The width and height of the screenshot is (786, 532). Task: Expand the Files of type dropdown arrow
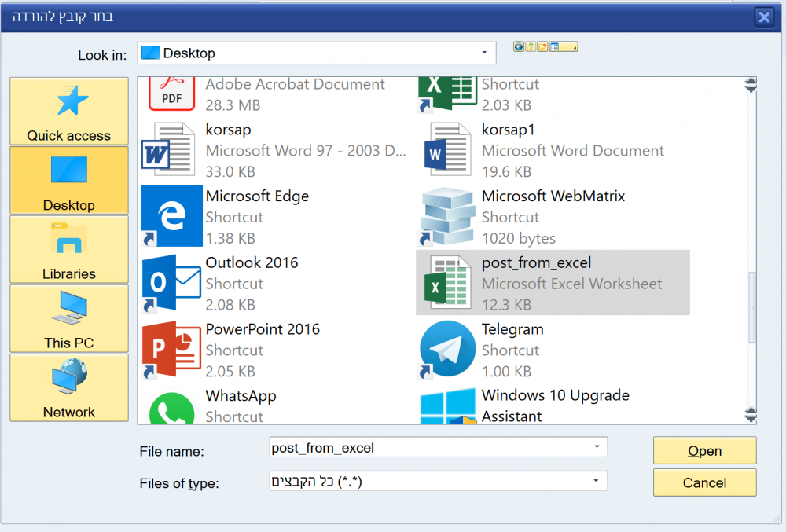point(596,481)
